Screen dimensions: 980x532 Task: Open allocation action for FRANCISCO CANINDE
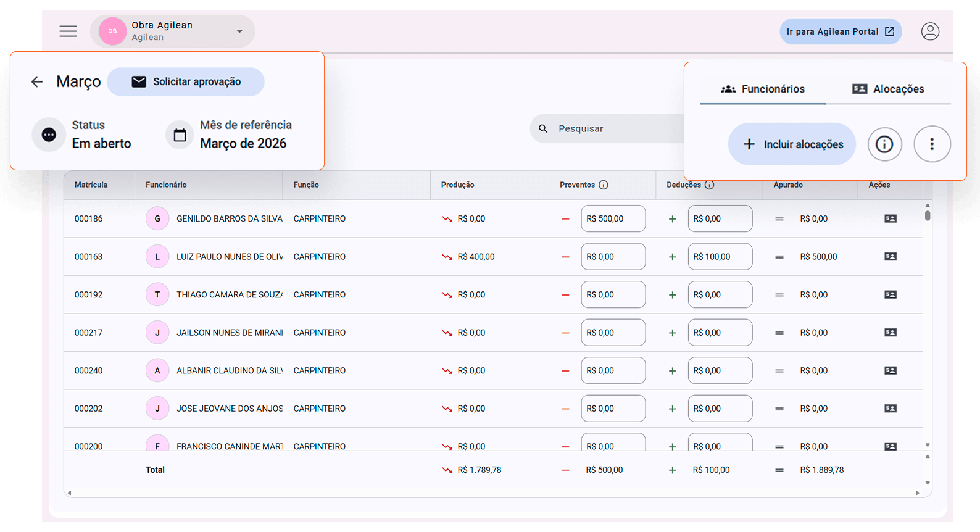[890, 446]
